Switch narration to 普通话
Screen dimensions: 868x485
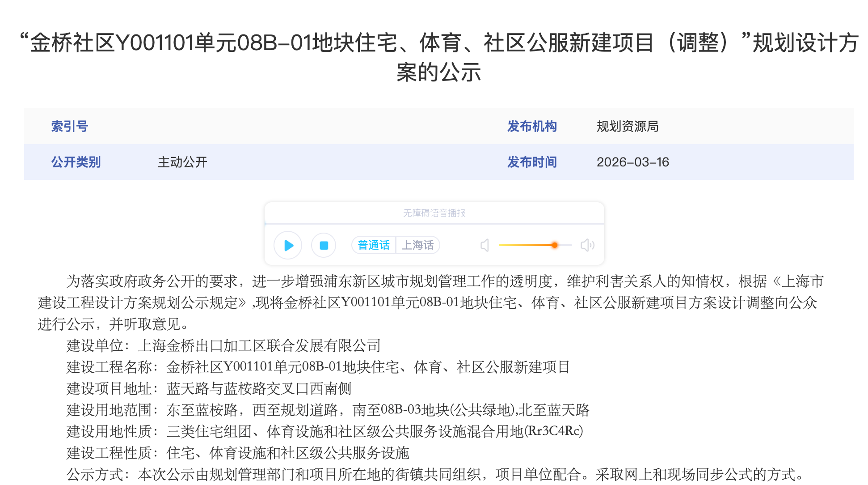[x=374, y=245]
